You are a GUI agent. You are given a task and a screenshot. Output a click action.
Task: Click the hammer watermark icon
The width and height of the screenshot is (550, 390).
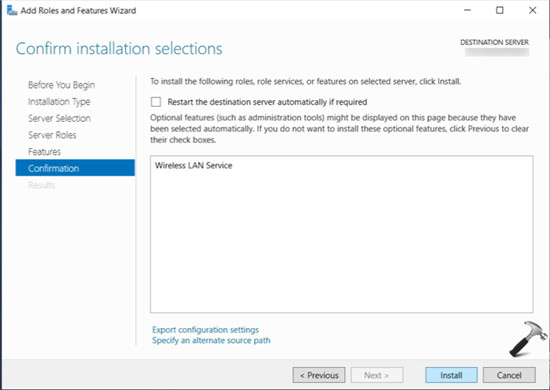tap(528, 339)
